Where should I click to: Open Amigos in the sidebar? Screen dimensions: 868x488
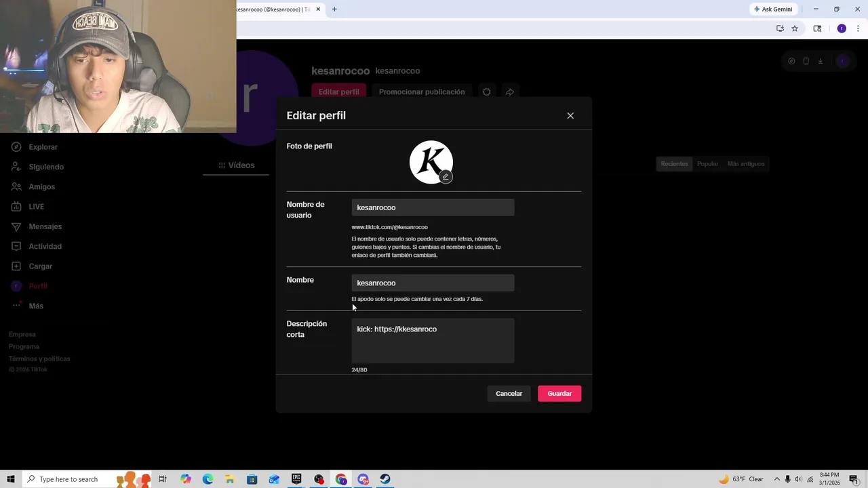[x=41, y=186]
